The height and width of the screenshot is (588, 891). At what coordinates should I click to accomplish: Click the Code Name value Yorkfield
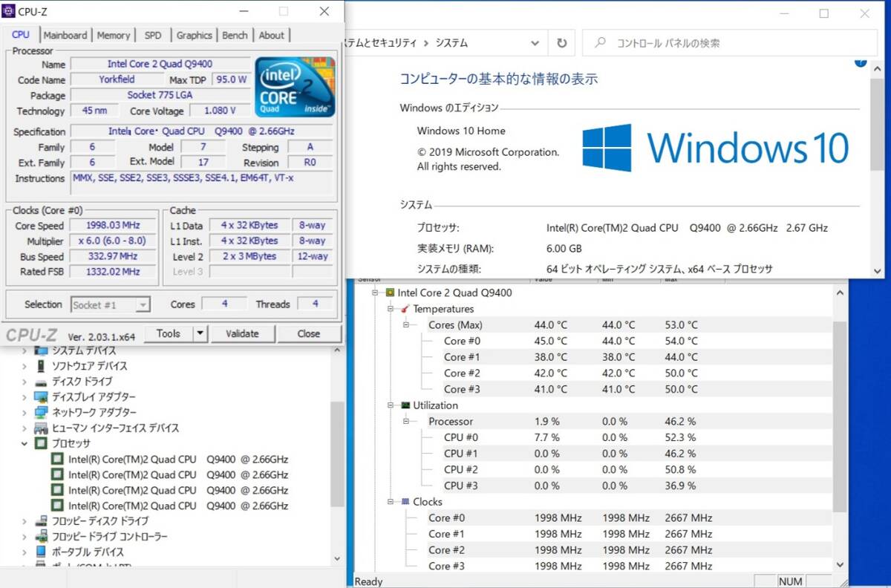tap(117, 79)
